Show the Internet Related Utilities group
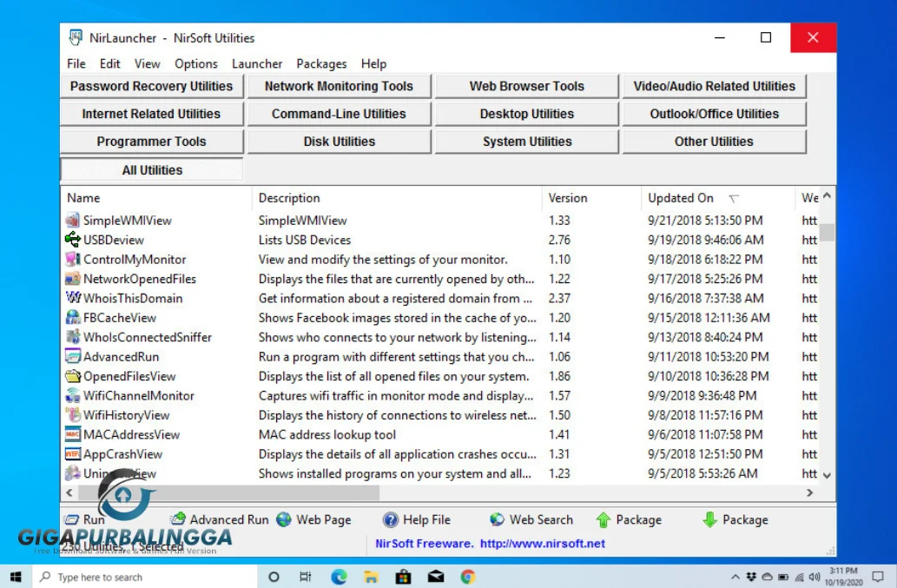 152,114
